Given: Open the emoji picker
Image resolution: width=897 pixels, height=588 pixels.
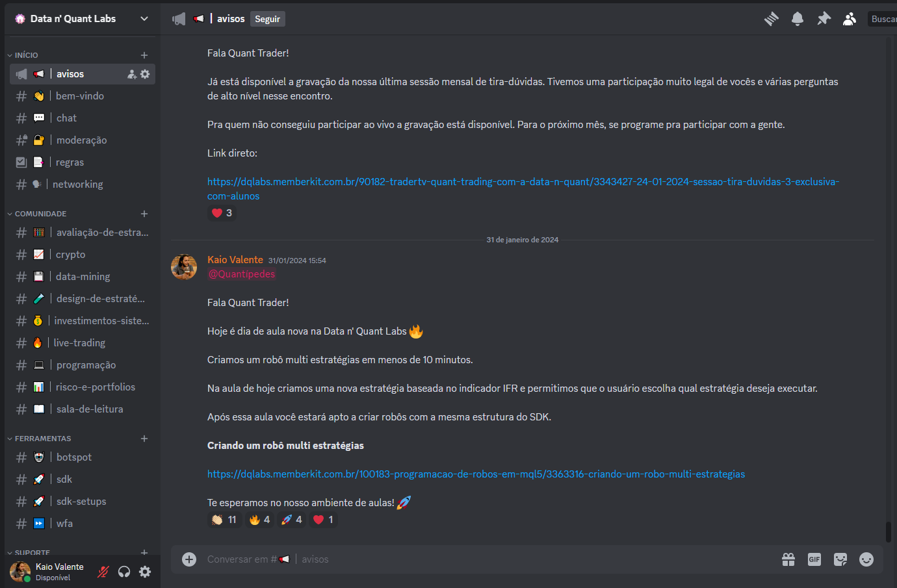Looking at the screenshot, I should (866, 559).
